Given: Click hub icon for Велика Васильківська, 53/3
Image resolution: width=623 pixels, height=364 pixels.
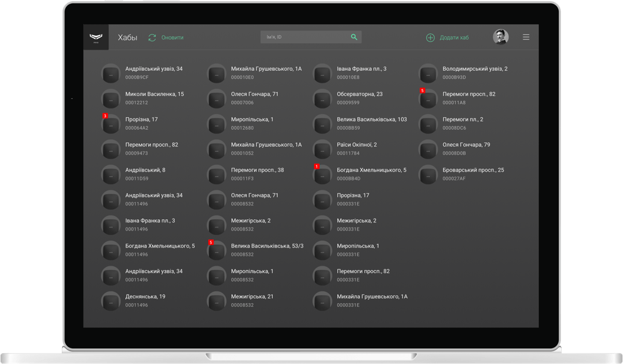Looking at the screenshot, I should (x=217, y=251).
